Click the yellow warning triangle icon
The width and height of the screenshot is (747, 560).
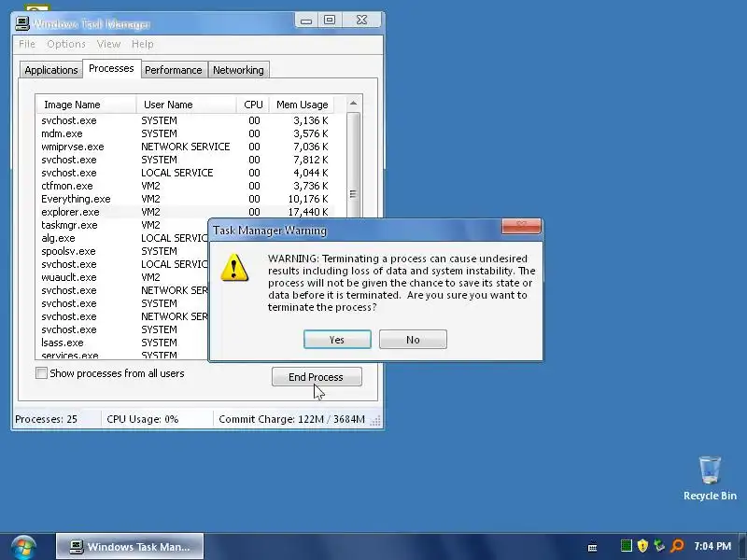(234, 268)
